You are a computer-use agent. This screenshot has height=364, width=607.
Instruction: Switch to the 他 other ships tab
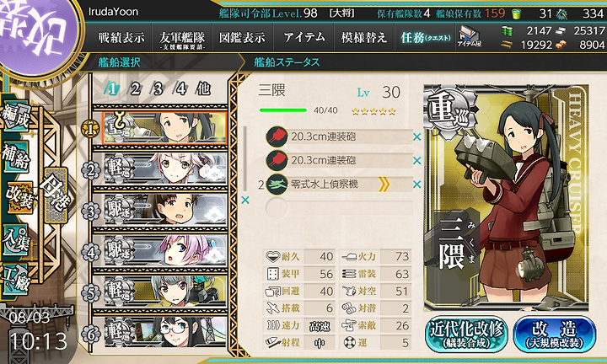203,89
